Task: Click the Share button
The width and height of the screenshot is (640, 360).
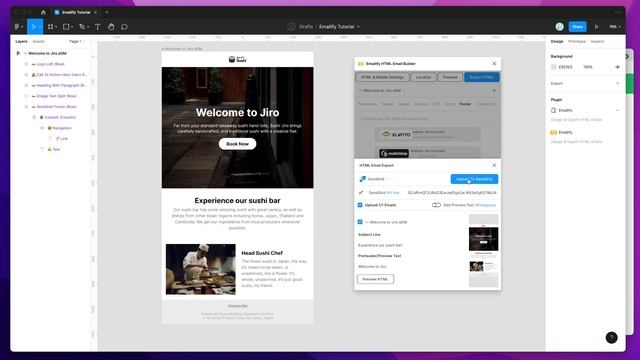Action: [577, 27]
